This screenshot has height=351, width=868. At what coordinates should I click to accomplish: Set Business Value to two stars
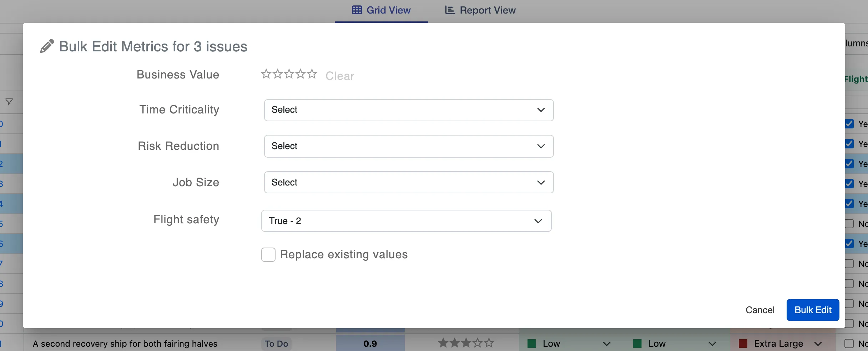278,74
